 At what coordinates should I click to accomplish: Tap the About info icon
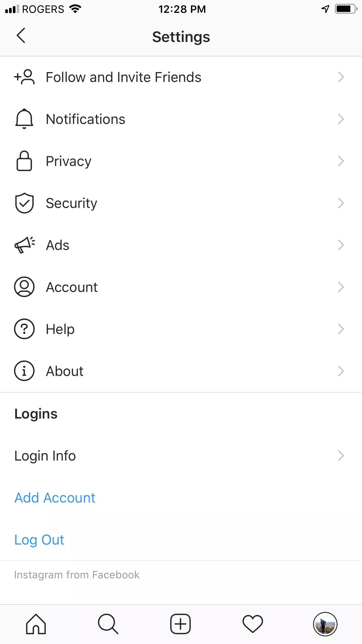24,371
